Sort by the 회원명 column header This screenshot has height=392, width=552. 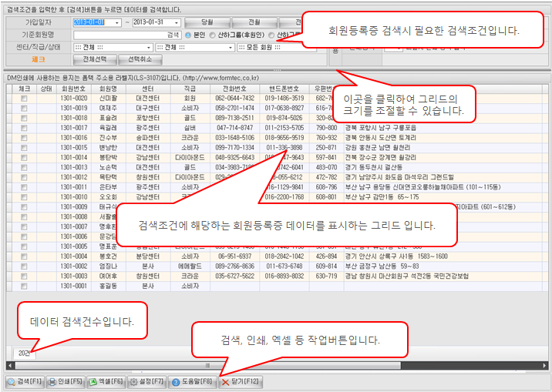[108, 89]
